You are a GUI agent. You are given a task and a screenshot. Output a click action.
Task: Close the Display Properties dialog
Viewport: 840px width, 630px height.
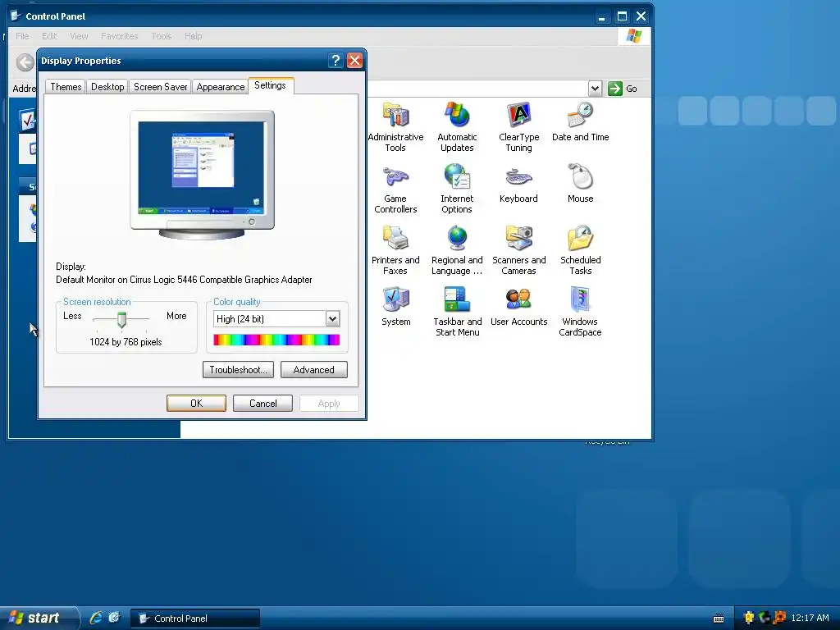(354, 61)
